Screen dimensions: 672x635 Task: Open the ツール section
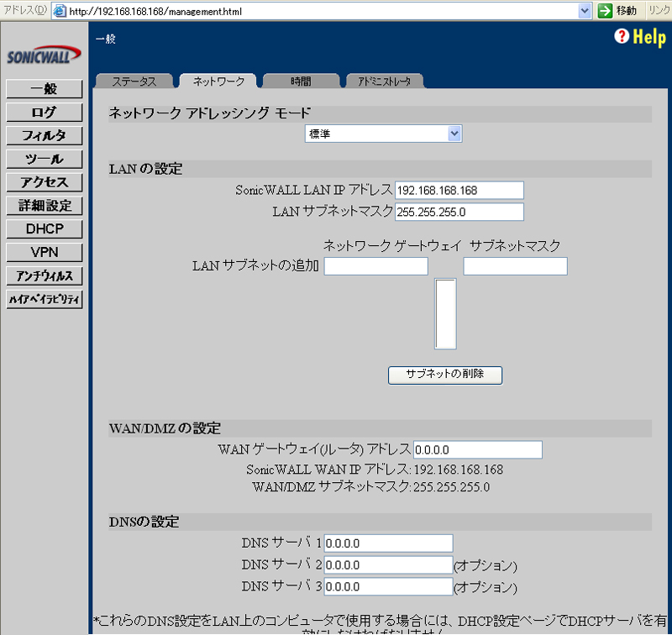(45, 159)
